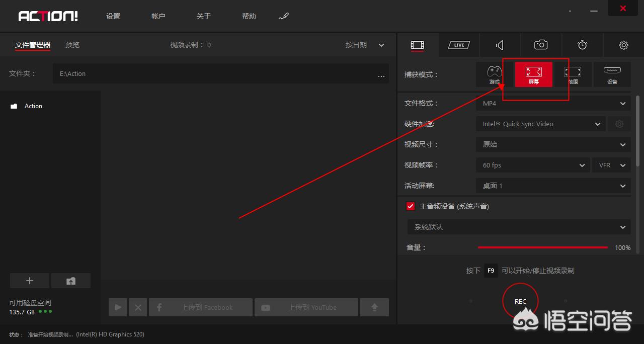This screenshot has width=644, height=344.
Task: Open the LIVE streaming tab icon
Action: coord(458,45)
